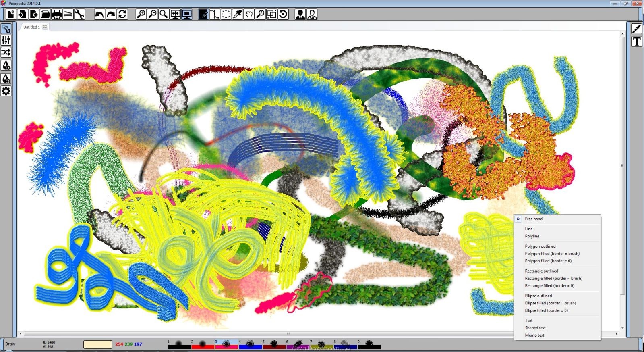
Task: Select the Free hand radio option
Action: pos(533,219)
